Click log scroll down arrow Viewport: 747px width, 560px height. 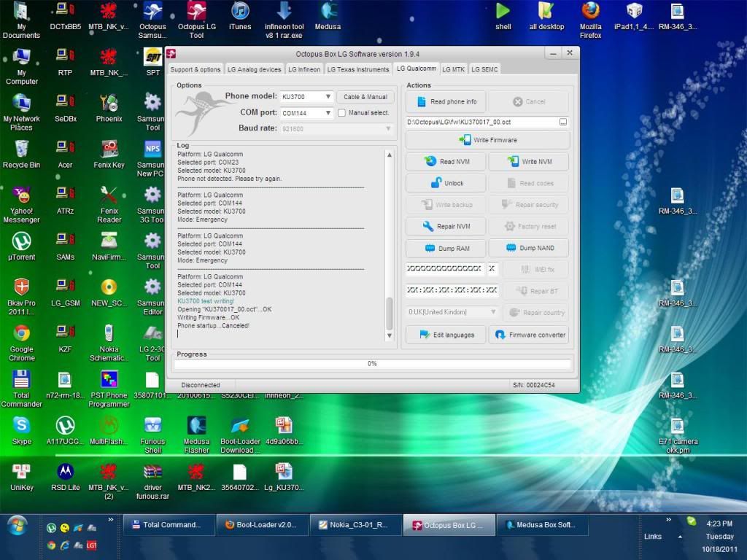(x=390, y=335)
